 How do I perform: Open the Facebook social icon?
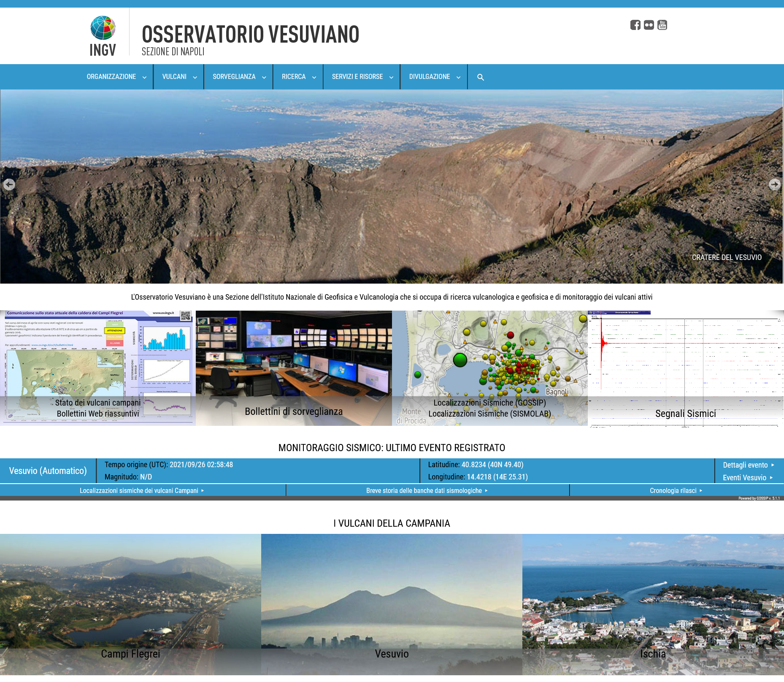pos(635,25)
